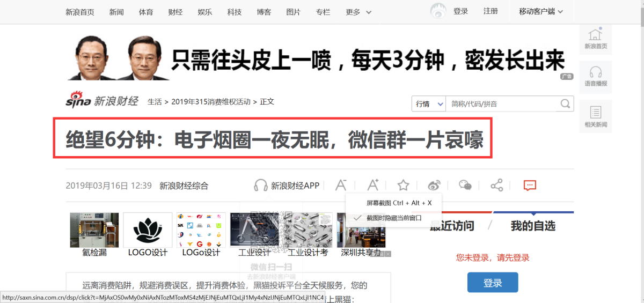Viewport: 644px width, 303px height.
Task: Click the headphone icon beside 新浪财经APP
Action: (x=261, y=186)
